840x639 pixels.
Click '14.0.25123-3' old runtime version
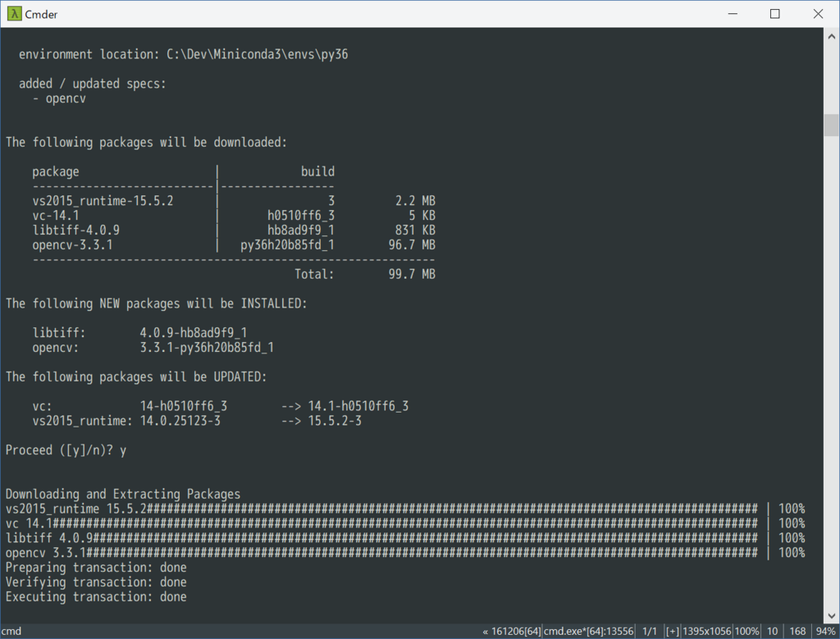pyautogui.click(x=180, y=421)
